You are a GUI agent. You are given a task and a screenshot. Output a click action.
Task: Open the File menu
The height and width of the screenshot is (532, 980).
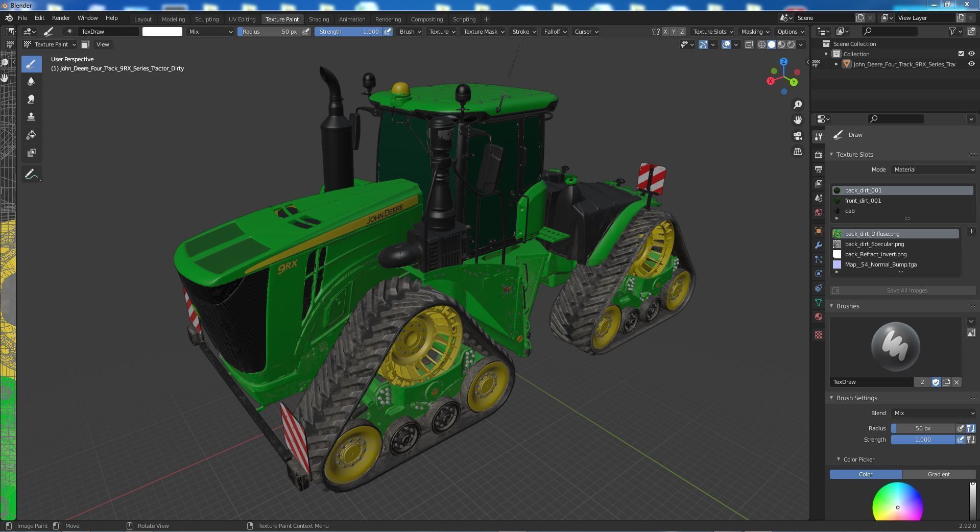pos(22,18)
